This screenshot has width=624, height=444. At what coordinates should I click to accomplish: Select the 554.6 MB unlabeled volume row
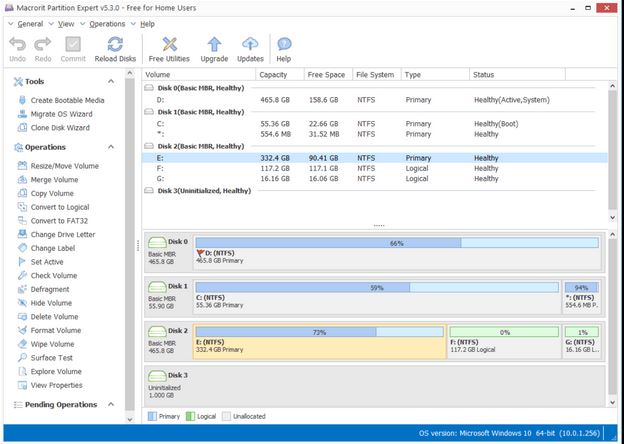[x=374, y=134]
